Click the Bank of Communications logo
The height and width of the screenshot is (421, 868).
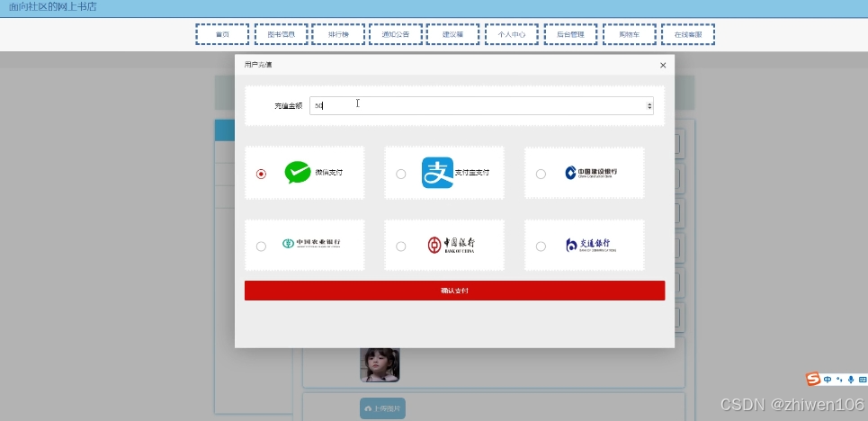pyautogui.click(x=591, y=245)
